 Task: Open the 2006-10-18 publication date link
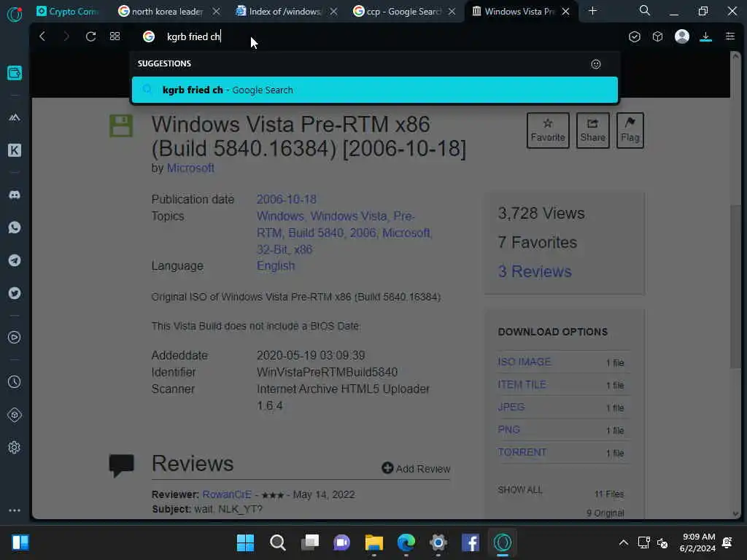(286, 199)
